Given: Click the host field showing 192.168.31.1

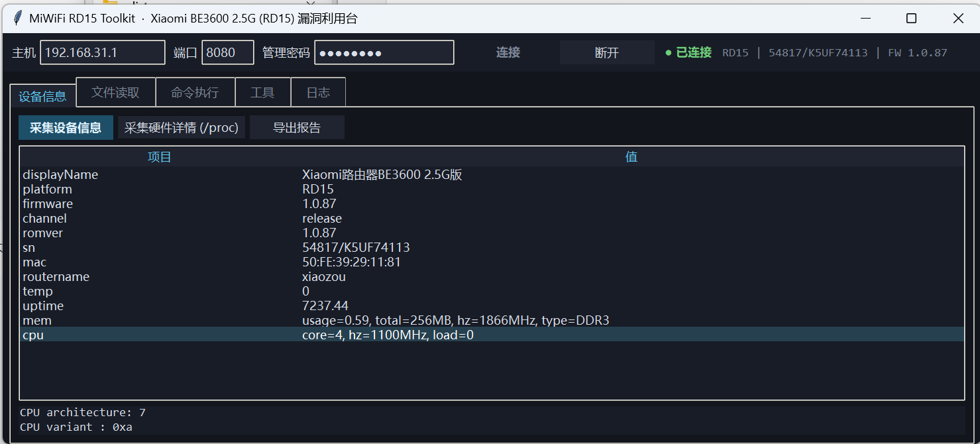Looking at the screenshot, I should (x=103, y=52).
